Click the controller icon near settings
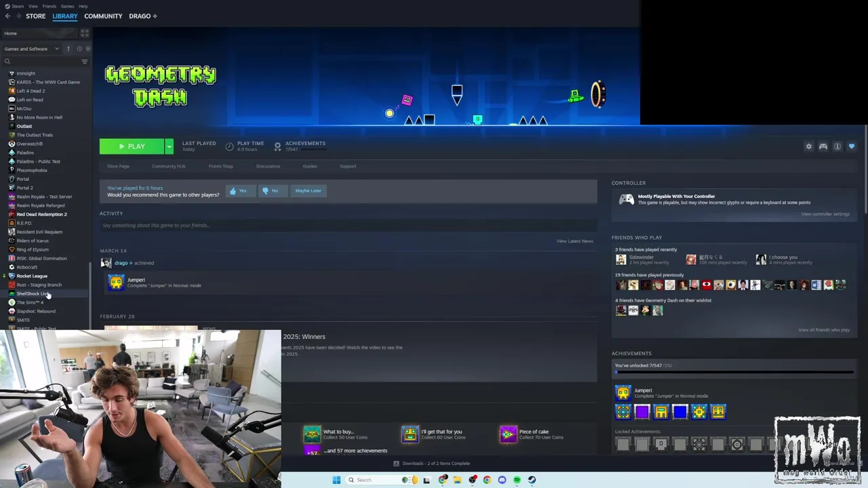 823,146
